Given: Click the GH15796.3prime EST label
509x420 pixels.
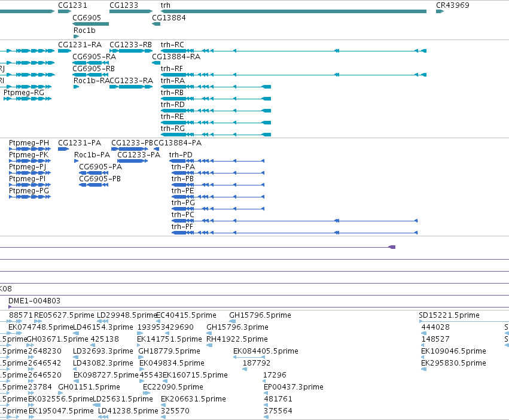Looking at the screenshot, I should tap(237, 327).
